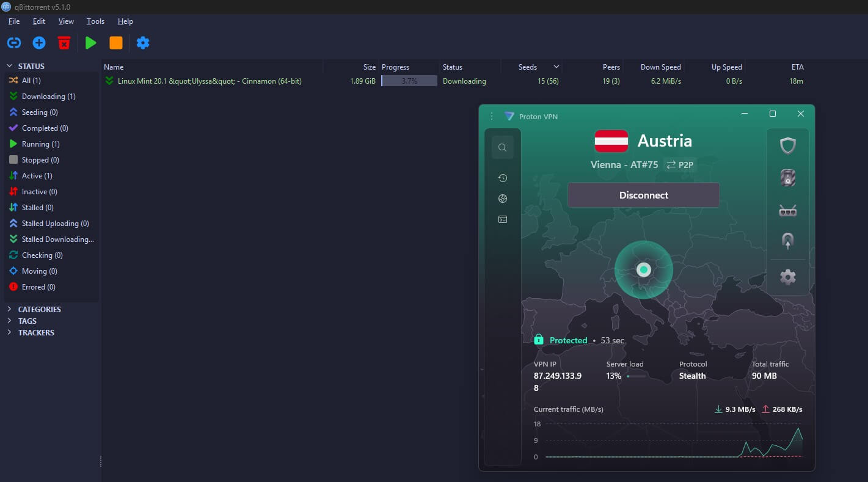Viewport: 868px width, 482px height.
Task: Open Split tunneling icon in Proton VPN
Action: click(788, 241)
